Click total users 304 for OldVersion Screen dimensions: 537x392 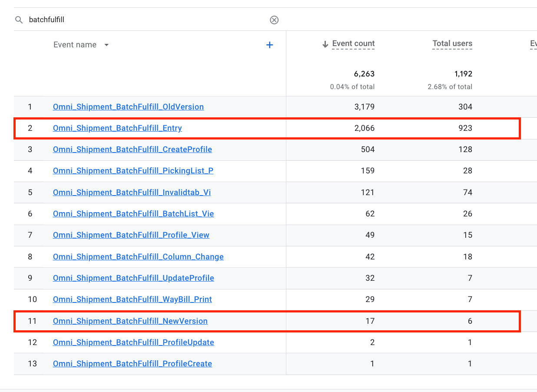click(x=465, y=107)
